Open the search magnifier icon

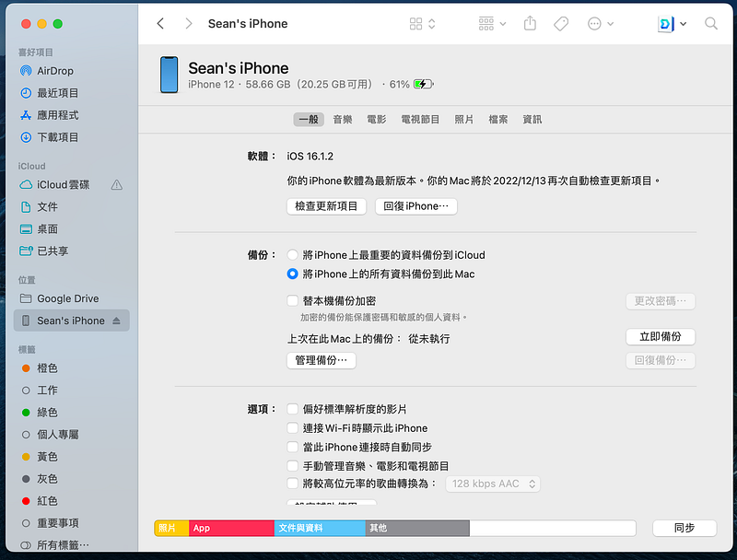[711, 24]
